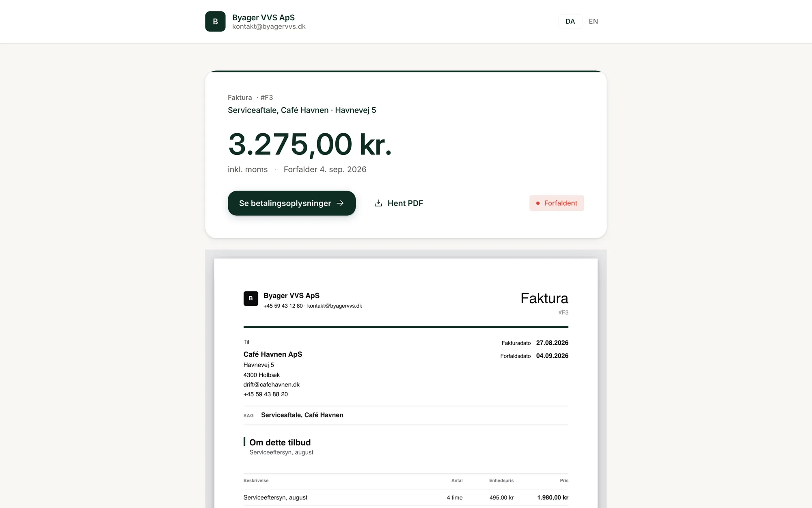The height and width of the screenshot is (508, 812).
Task: Click postal address 4300 Holbæk
Action: (x=261, y=375)
